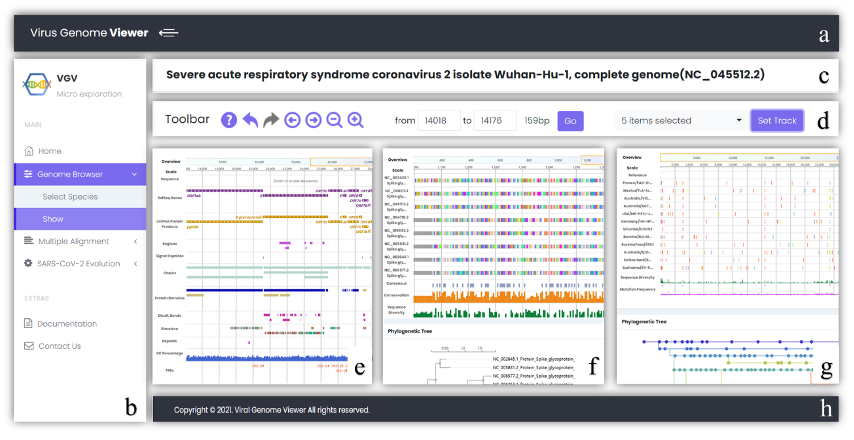Click the Virus Genome Viewer header title
The width and height of the screenshot is (854, 440).
point(89,33)
